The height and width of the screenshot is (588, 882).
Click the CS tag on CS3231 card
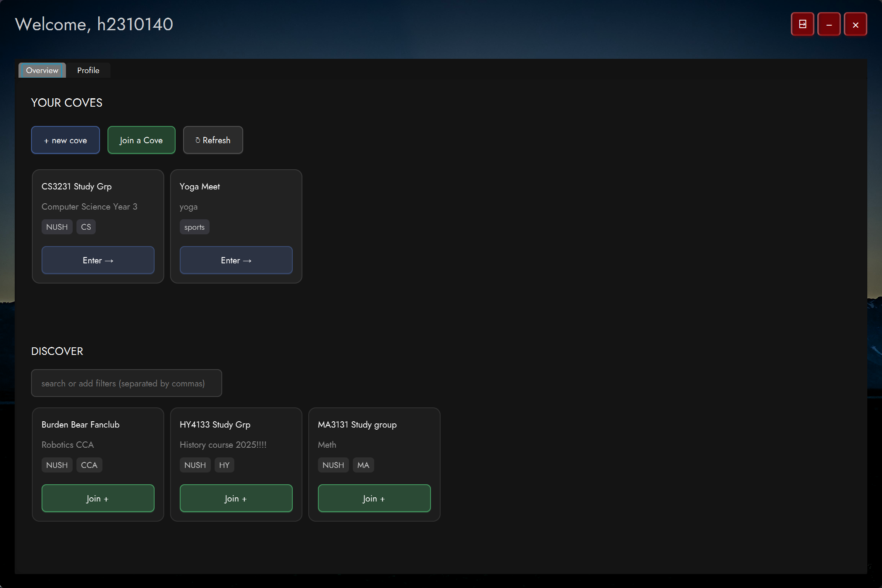pos(86,227)
